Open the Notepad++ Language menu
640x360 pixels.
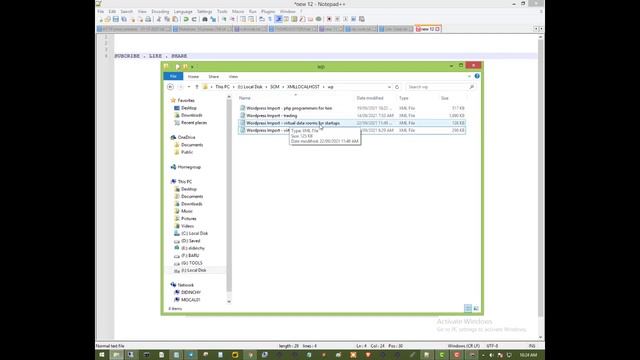[183, 11]
